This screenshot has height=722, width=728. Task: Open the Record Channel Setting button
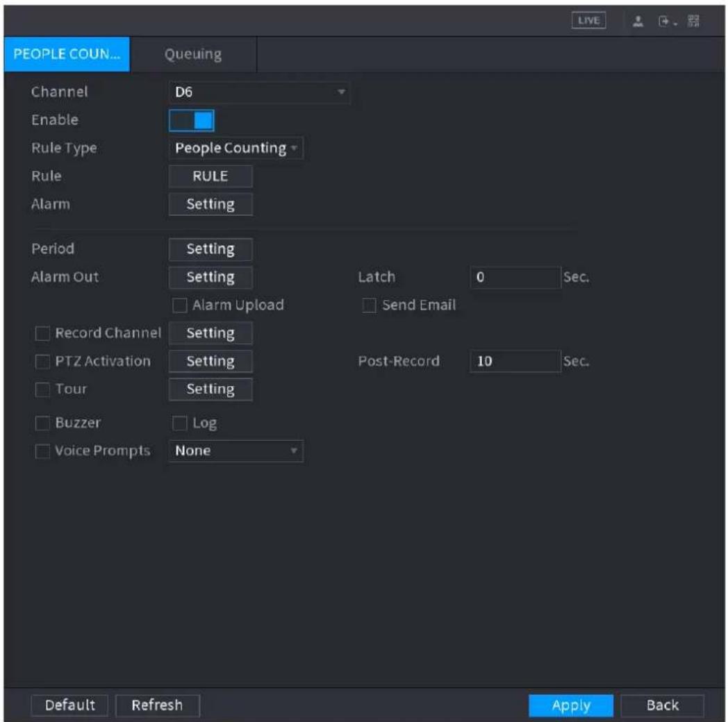coord(210,333)
